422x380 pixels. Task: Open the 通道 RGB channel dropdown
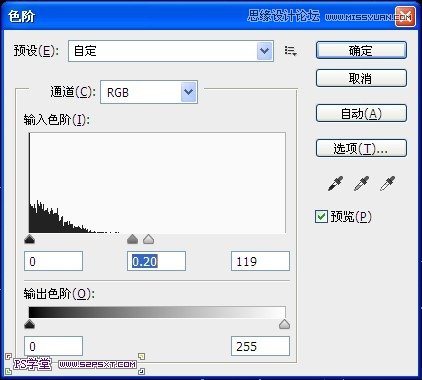click(149, 92)
